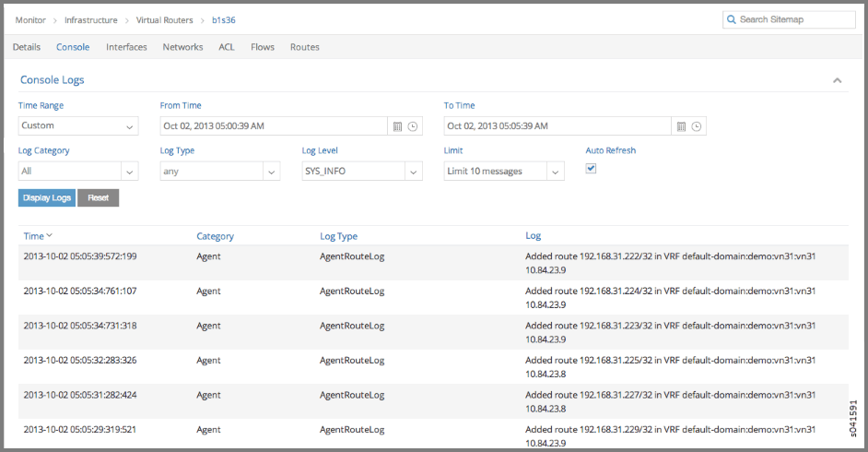Sort logs by the Time column arrow

(x=49, y=236)
